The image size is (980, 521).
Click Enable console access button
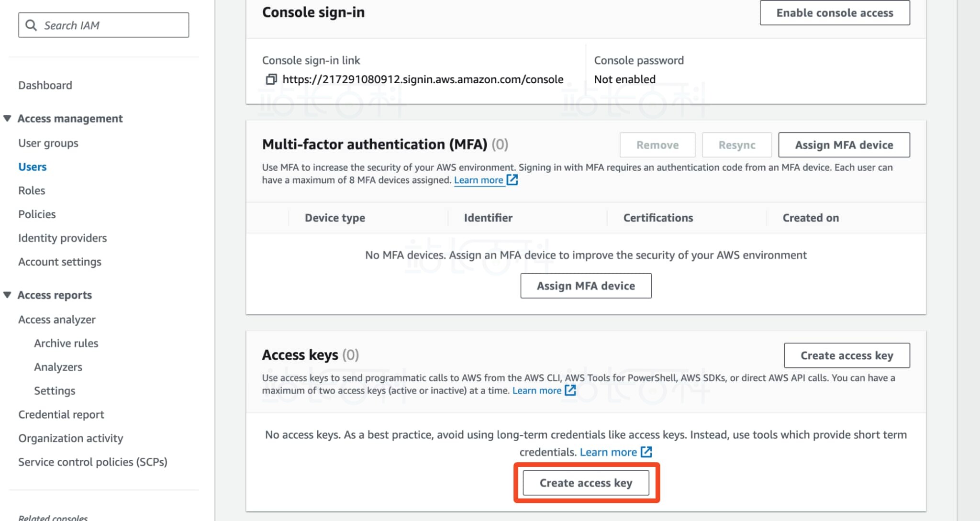(835, 13)
